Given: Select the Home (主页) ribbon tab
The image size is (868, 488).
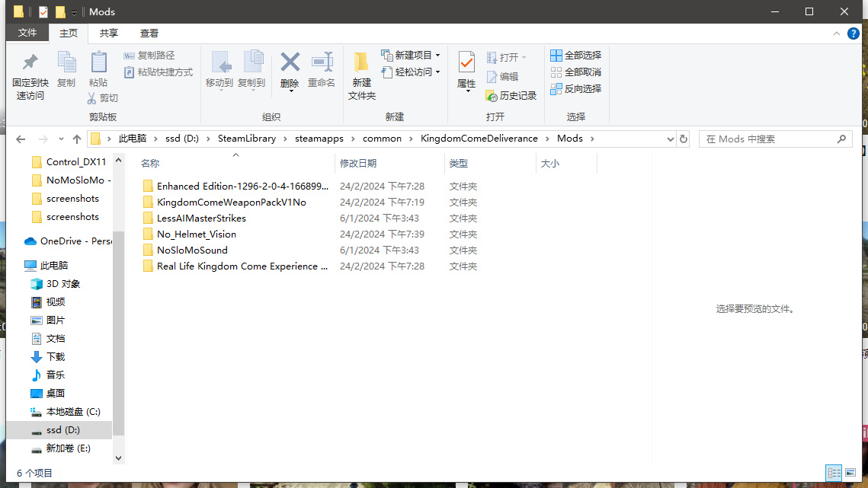Looking at the screenshot, I should (x=69, y=33).
